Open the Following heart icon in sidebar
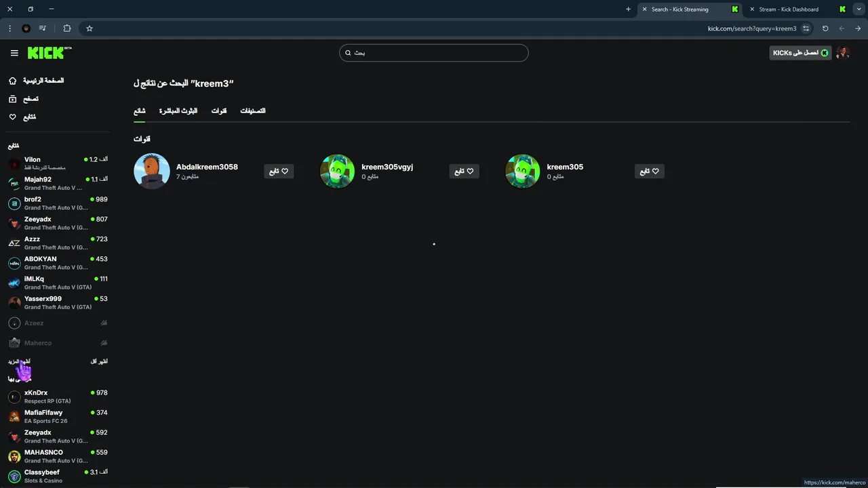This screenshot has height=488, width=868. pos(12,117)
